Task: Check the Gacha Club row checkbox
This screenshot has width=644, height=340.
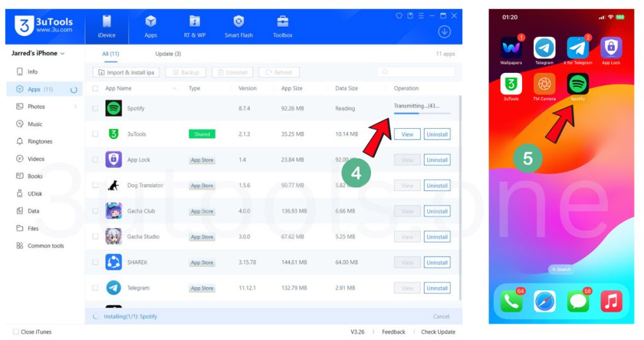Action: 96,211
